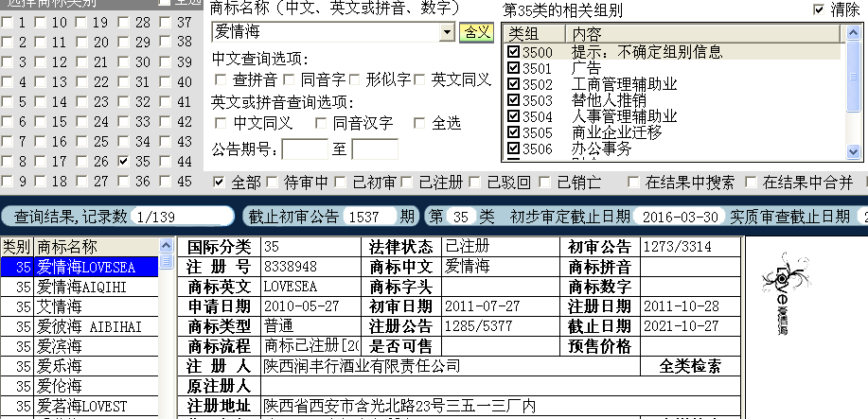Enable 在结果中合并 option
868x419 pixels.
click(x=751, y=182)
